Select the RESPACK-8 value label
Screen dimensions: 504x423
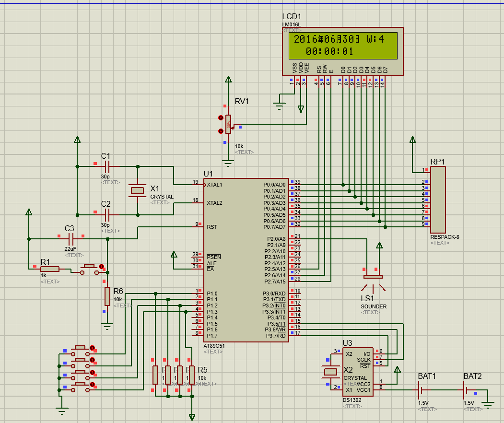(x=445, y=237)
